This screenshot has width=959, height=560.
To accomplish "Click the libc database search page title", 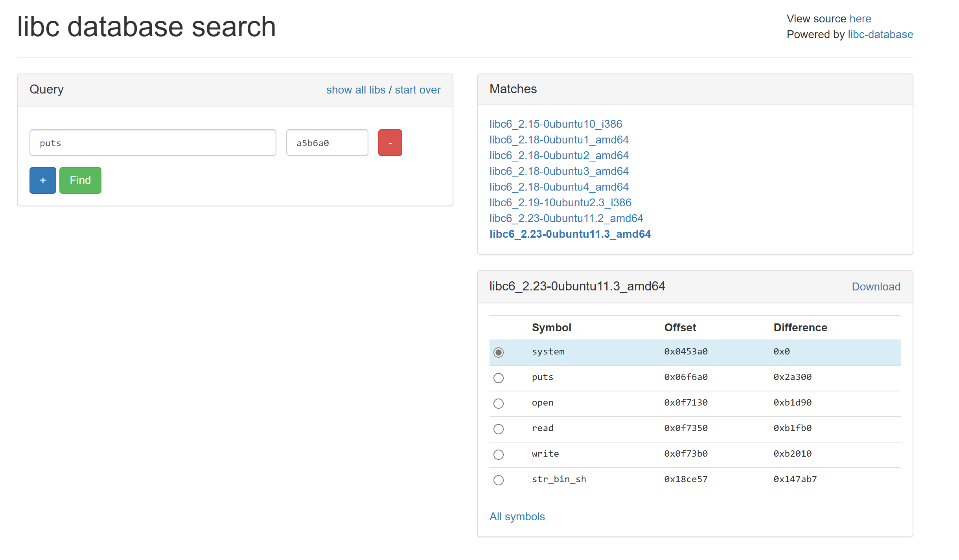I will pyautogui.click(x=146, y=27).
